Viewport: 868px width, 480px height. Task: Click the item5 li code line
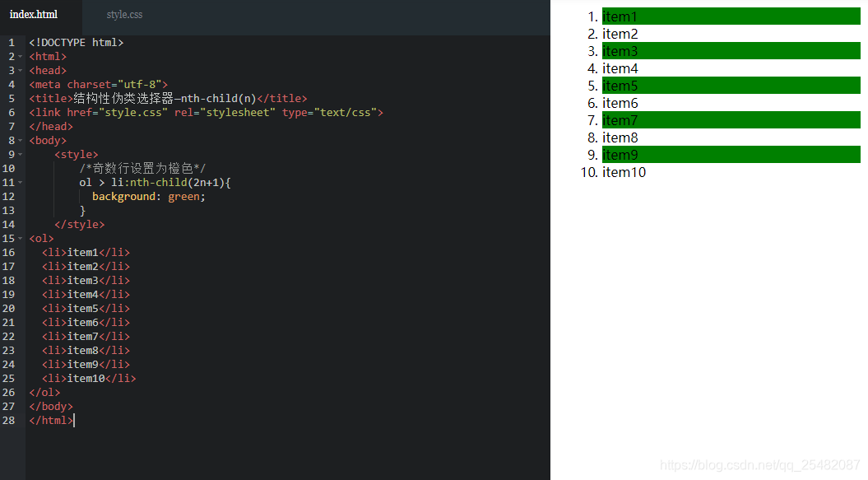(86, 308)
